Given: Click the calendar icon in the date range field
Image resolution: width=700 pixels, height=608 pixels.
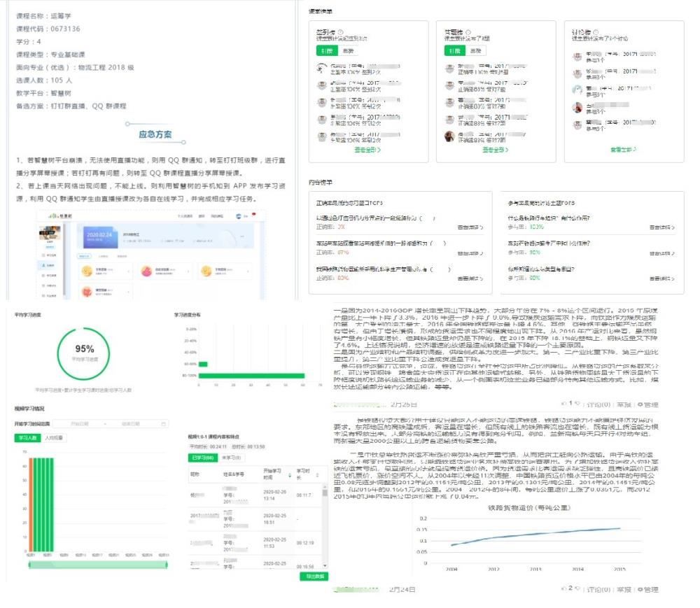Looking at the screenshot, I should 164,424.
